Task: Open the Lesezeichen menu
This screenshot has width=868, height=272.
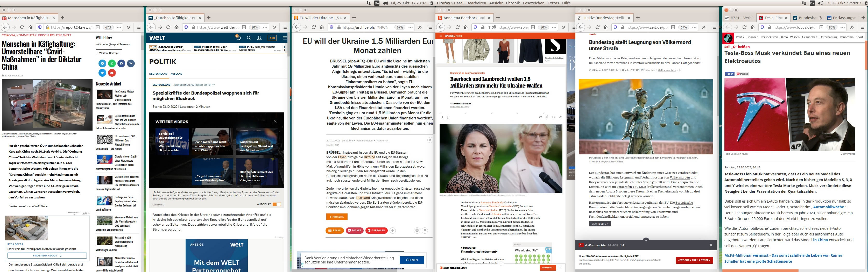Action: point(533,3)
